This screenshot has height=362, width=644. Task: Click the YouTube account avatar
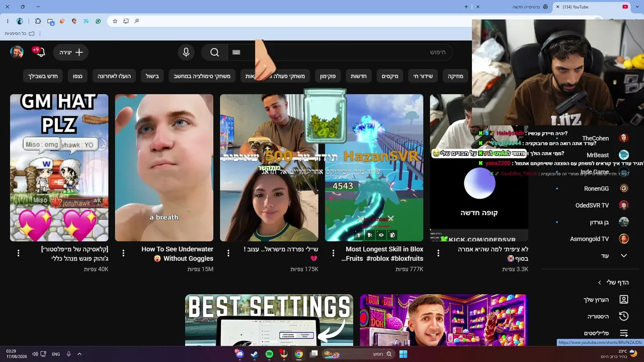(x=17, y=52)
